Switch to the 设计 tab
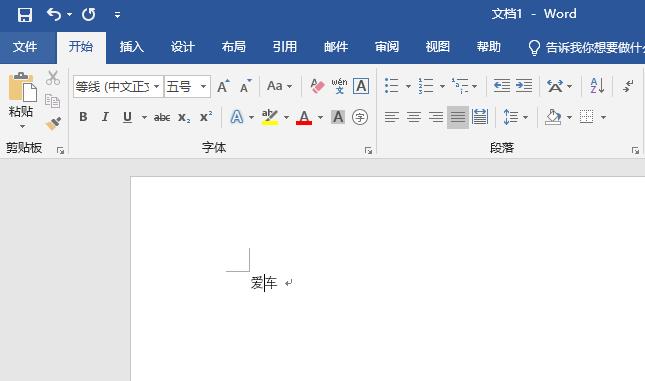 click(183, 47)
